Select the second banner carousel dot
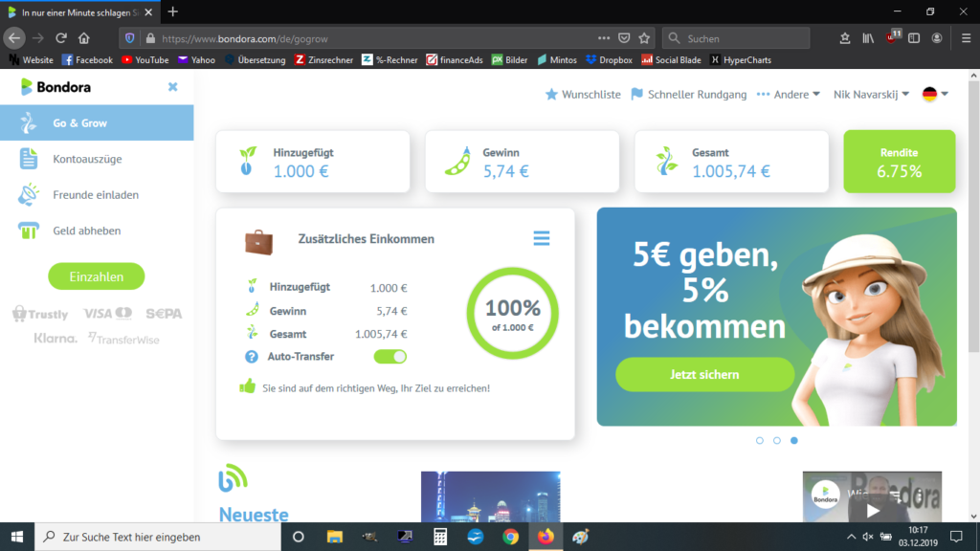This screenshot has width=980, height=551. point(777,440)
